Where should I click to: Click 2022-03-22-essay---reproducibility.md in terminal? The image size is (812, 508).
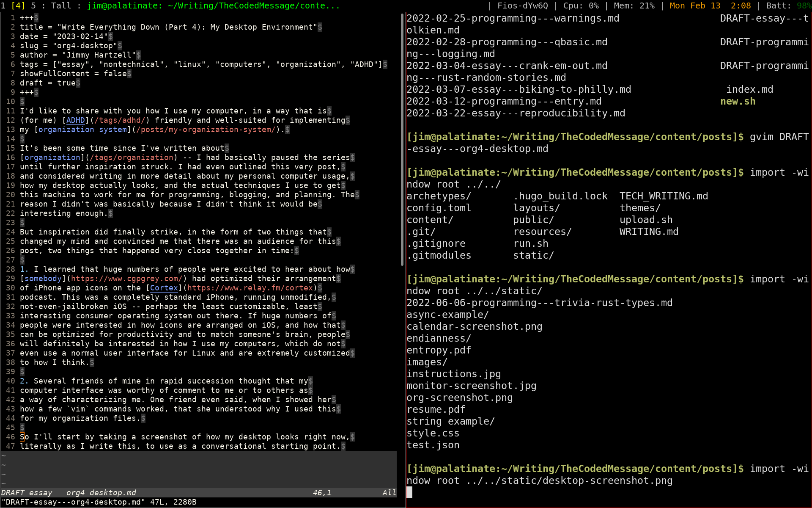click(516, 113)
